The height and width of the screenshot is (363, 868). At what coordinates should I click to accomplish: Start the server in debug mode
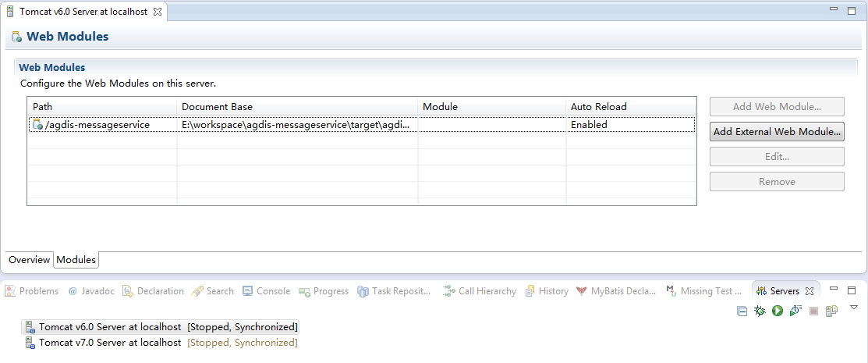[x=760, y=311]
